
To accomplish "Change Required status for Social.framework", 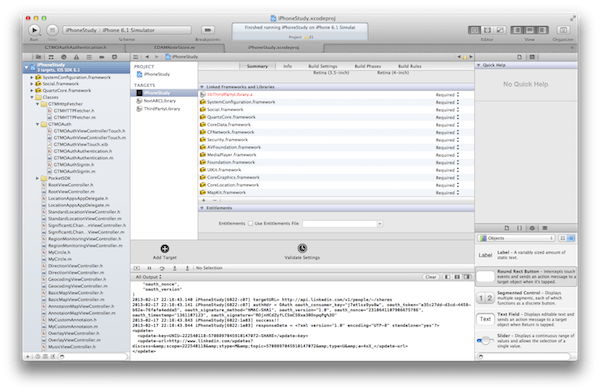I will click(447, 110).
